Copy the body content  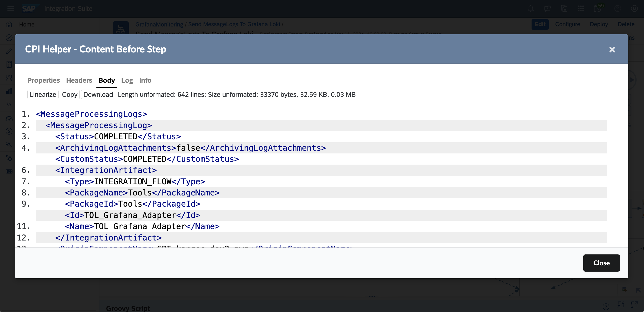coord(69,95)
